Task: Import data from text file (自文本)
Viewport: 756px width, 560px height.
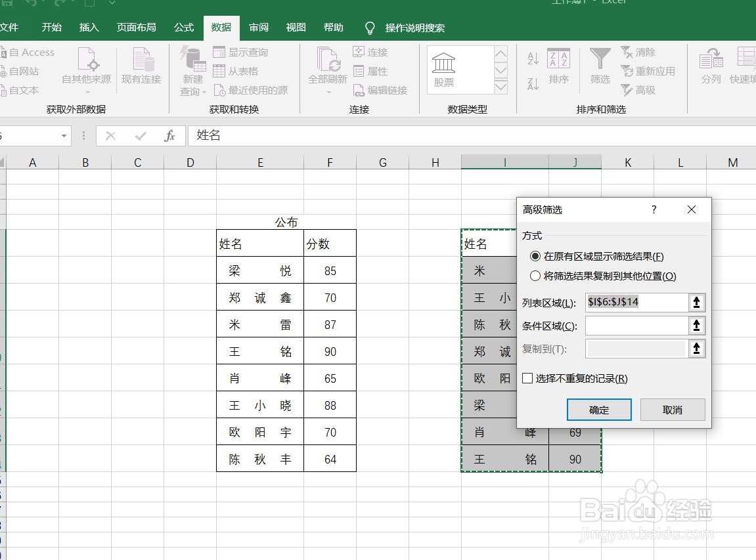Action: click(x=20, y=90)
